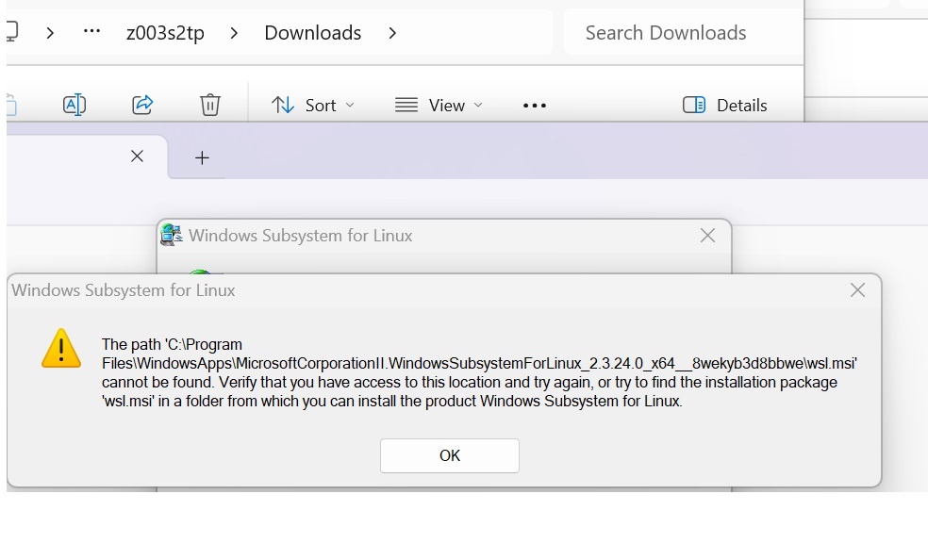Click the Search Downloads field
The image size is (928, 560).
tap(684, 32)
